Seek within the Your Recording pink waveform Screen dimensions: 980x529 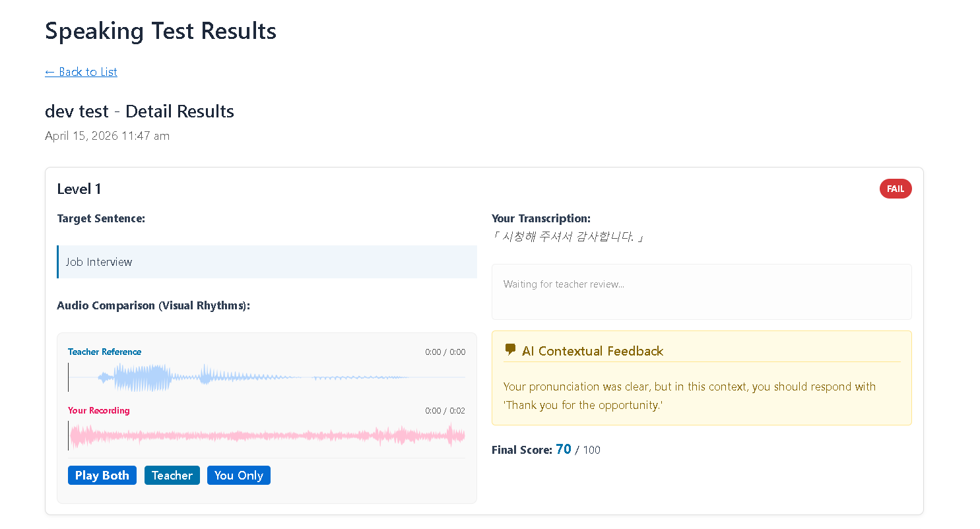[267, 436]
